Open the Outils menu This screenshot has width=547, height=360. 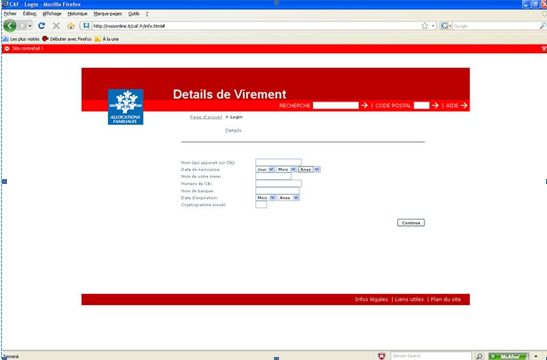[x=134, y=14]
